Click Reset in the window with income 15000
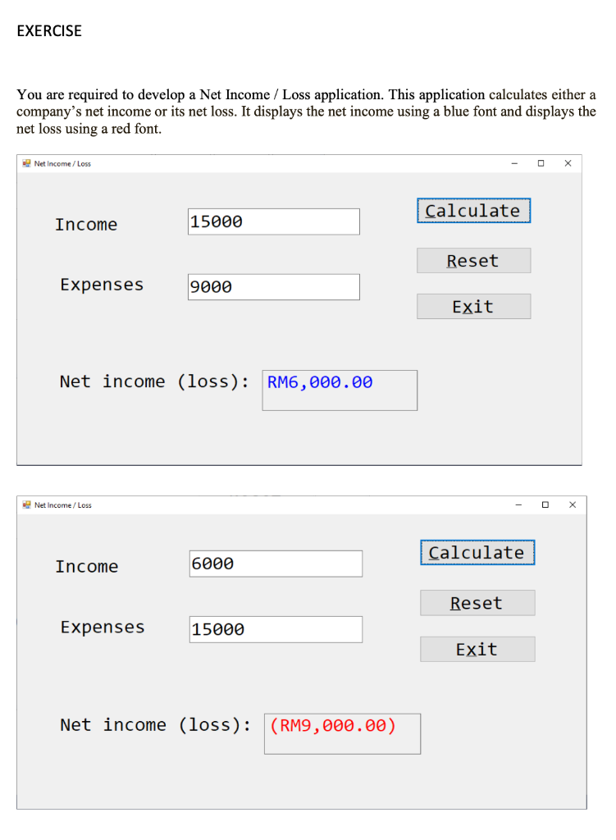Screen dimensions: 616x840 [473, 260]
